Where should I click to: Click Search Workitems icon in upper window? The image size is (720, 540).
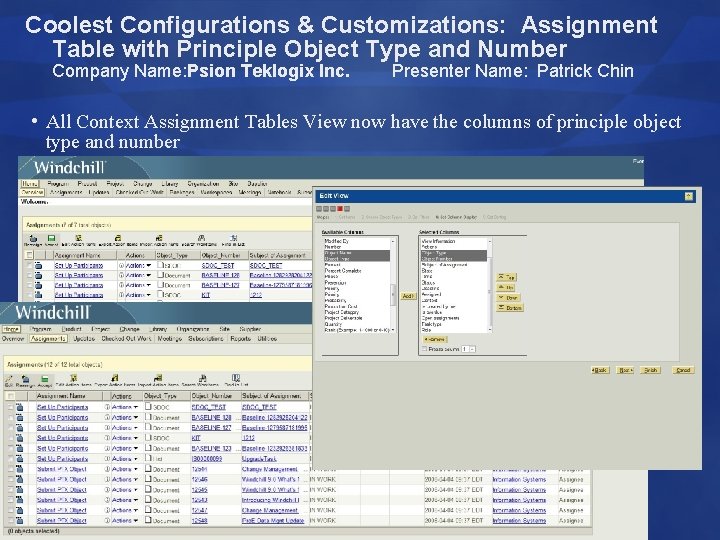pos(201,238)
